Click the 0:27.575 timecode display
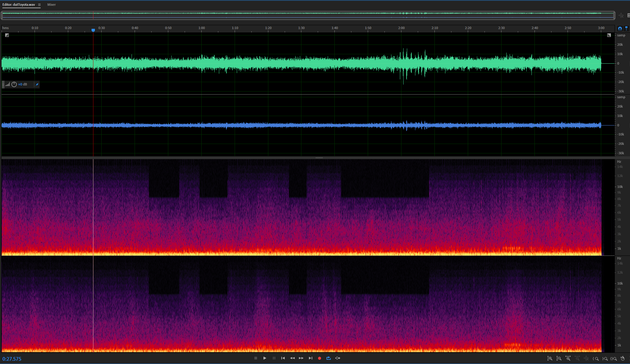 point(12,359)
